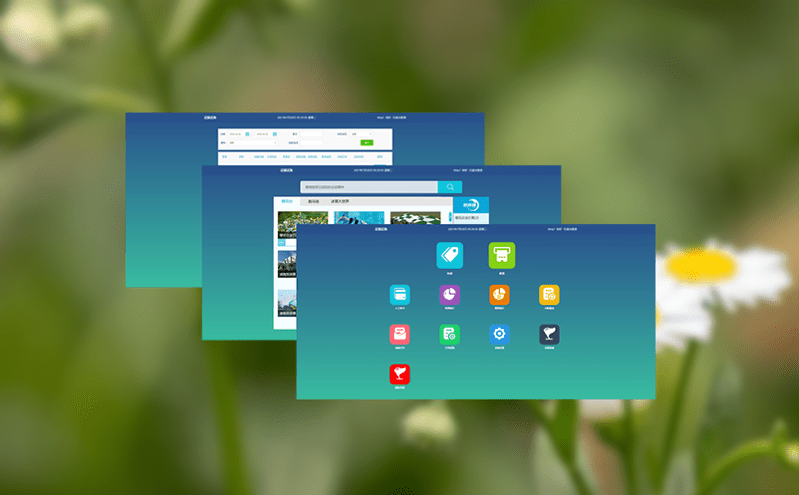Click the green document settings icon
799x495 pixels.
449,335
